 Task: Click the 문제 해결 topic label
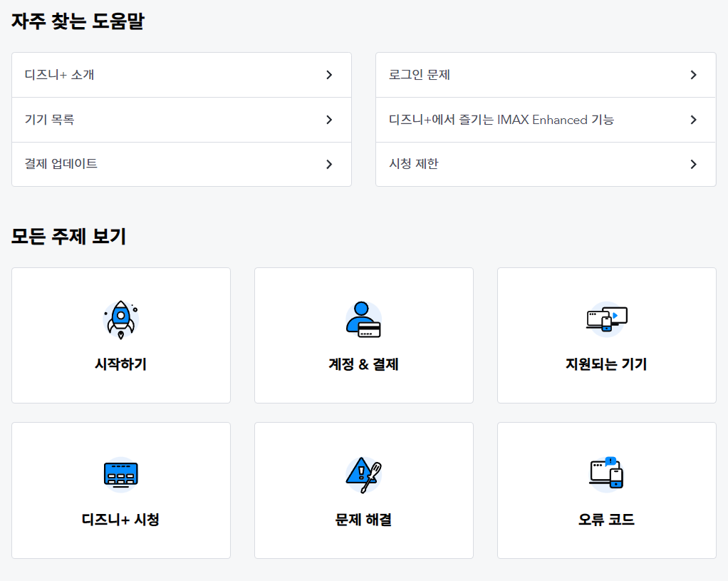pos(363,519)
